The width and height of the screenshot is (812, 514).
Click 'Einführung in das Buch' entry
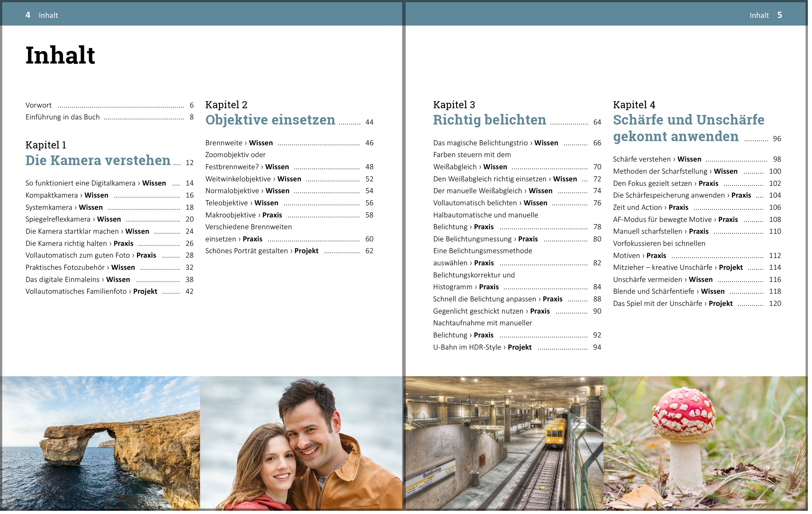pos(109,117)
